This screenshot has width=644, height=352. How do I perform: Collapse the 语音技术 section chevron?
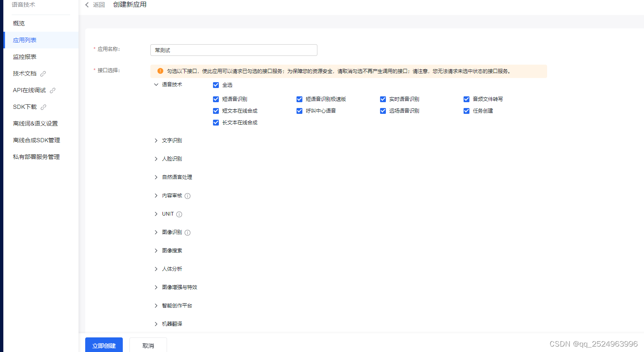156,84
